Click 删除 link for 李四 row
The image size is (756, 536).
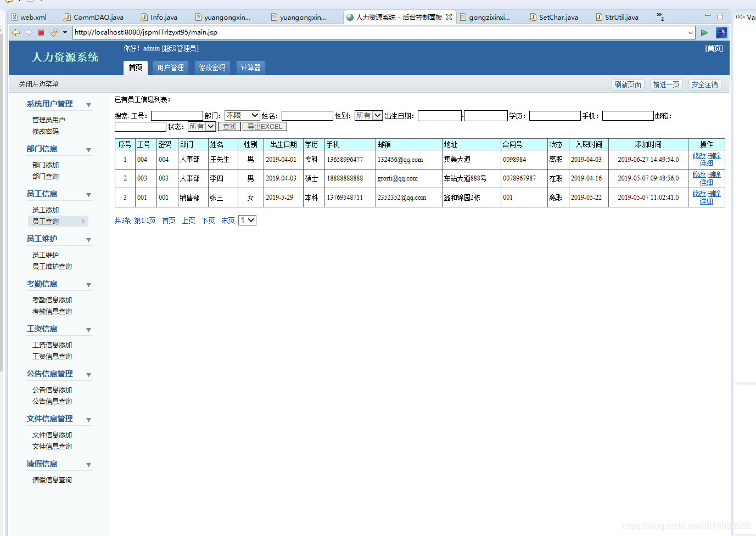pyautogui.click(x=714, y=174)
